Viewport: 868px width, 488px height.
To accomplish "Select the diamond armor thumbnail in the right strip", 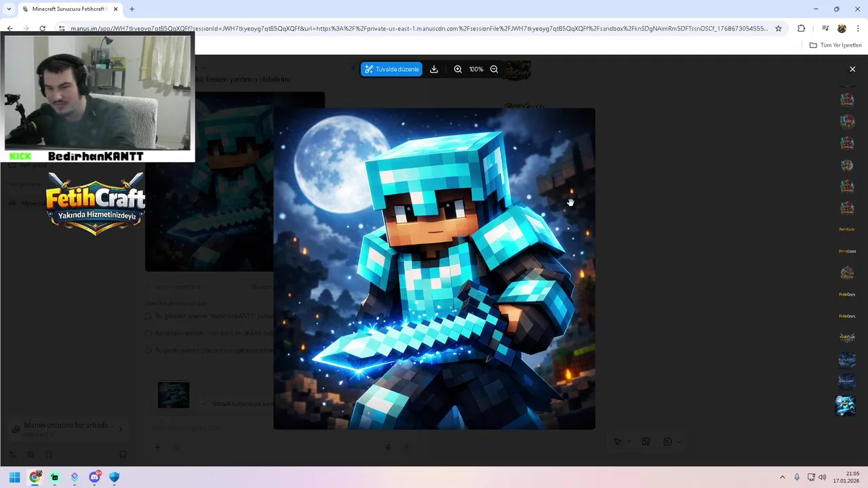I will coord(846,405).
